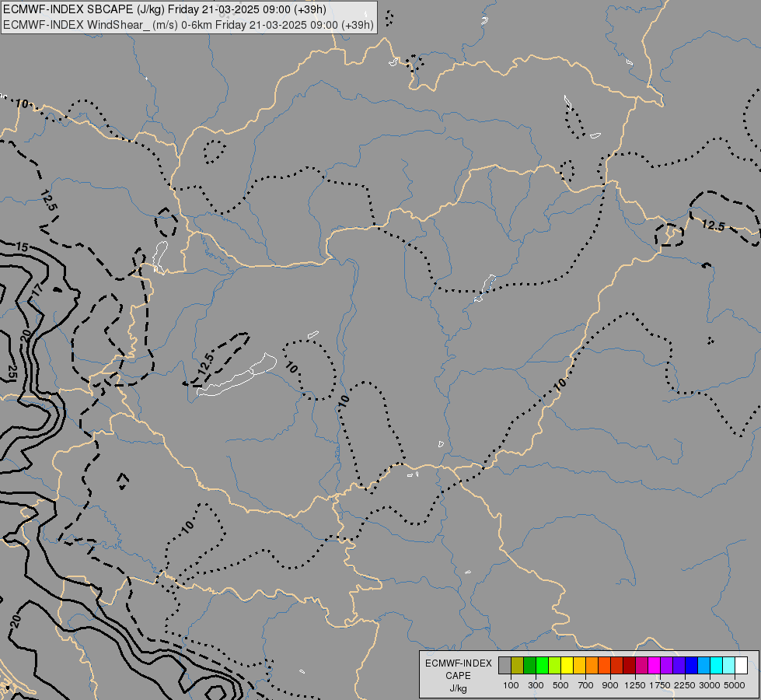This screenshot has width=761, height=700.
Task: Pick the bright magenta legend swatch
Action: (x=654, y=665)
